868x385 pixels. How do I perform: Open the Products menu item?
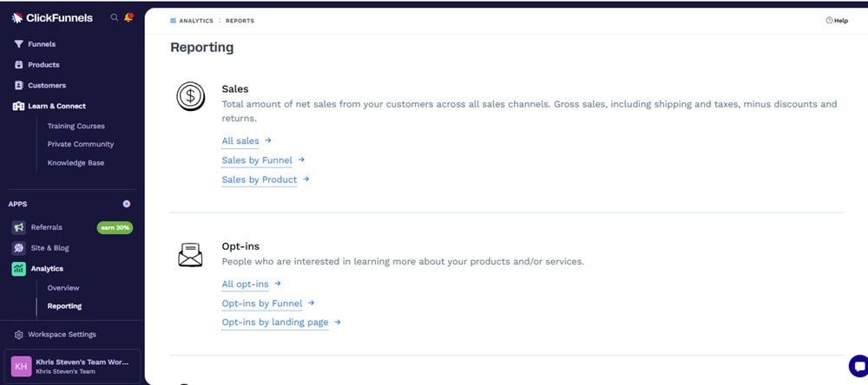pyautogui.click(x=43, y=65)
